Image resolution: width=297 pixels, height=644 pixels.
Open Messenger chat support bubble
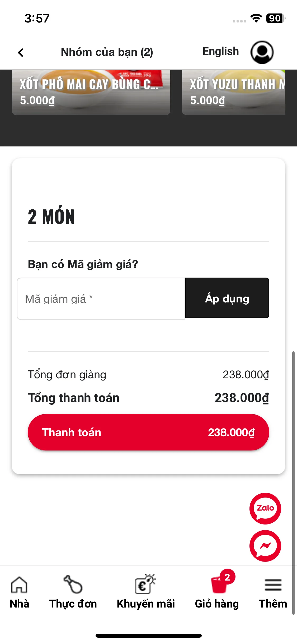(265, 546)
